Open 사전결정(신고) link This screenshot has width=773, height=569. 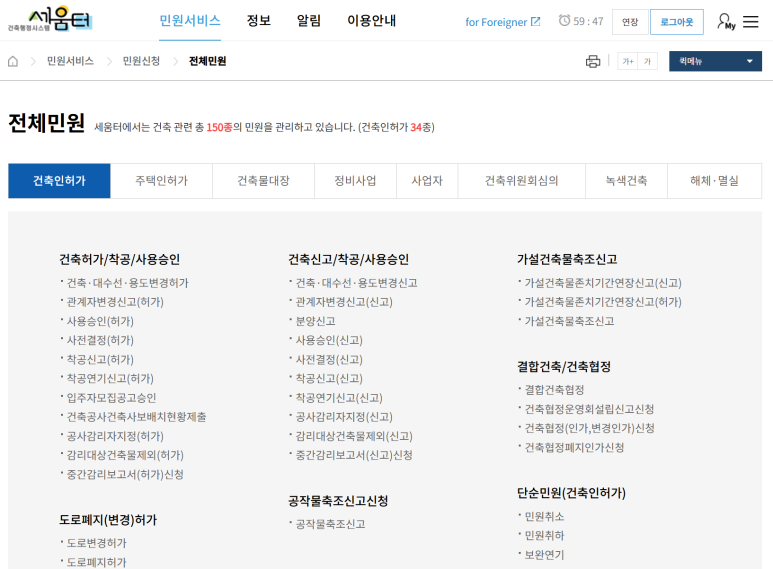(x=329, y=359)
